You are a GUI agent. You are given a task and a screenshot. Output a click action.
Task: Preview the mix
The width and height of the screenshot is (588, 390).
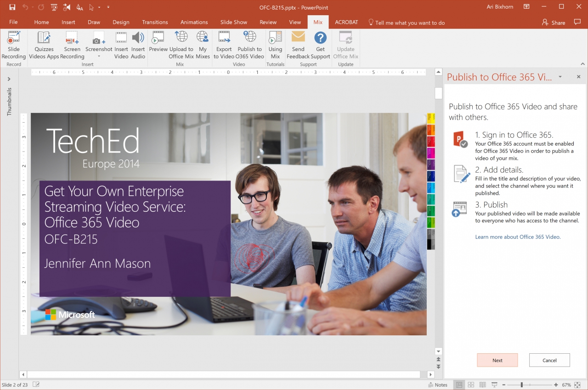[158, 42]
